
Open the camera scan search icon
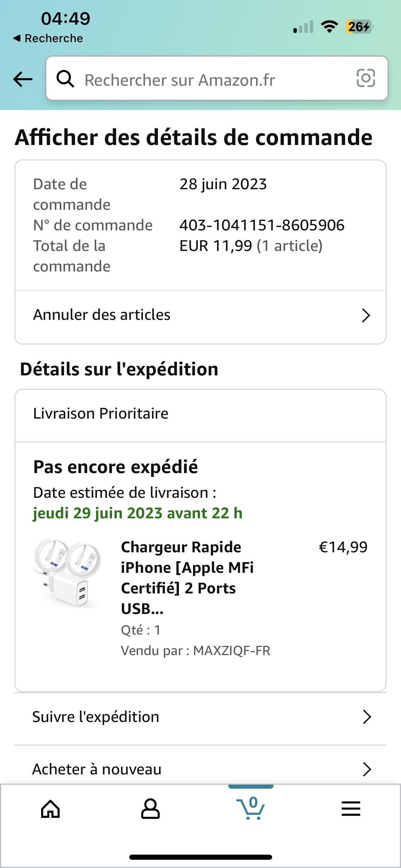[366, 78]
